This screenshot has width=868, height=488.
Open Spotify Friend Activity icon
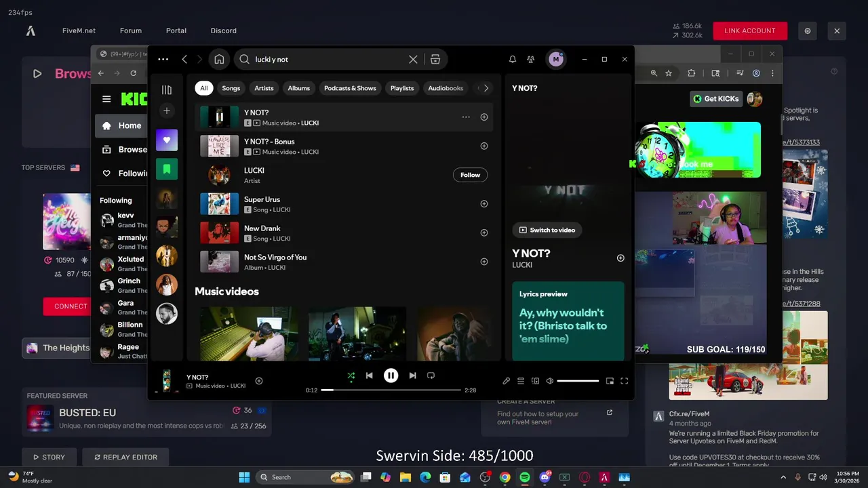click(x=531, y=59)
